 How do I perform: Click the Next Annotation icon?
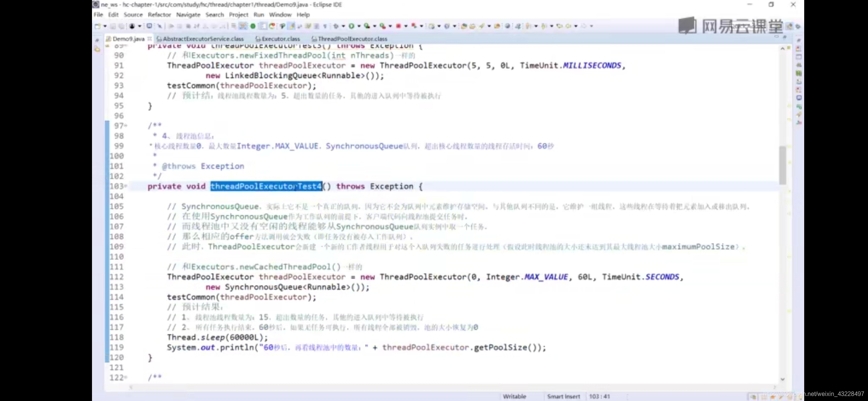coord(529,26)
